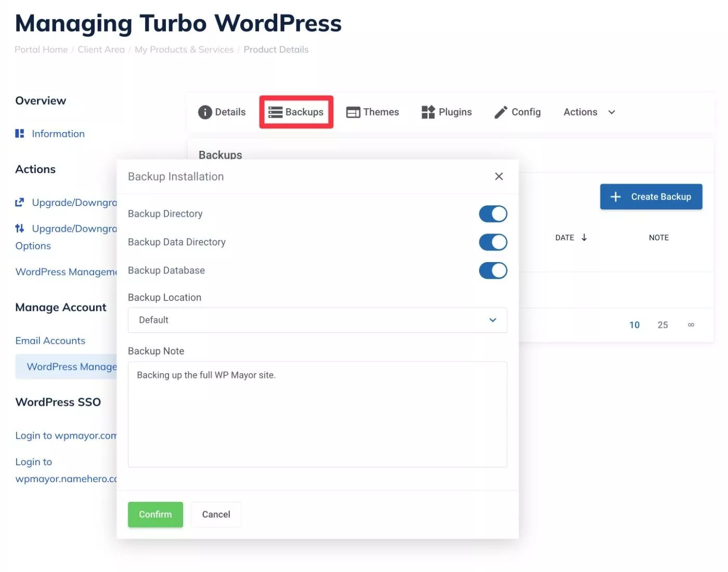This screenshot has width=728, height=572.
Task: Open the Backup Location dropdown
Action: click(x=317, y=320)
